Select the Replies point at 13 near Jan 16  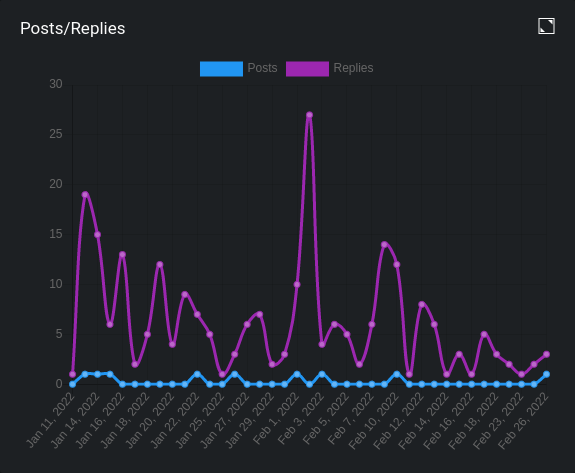pos(122,254)
